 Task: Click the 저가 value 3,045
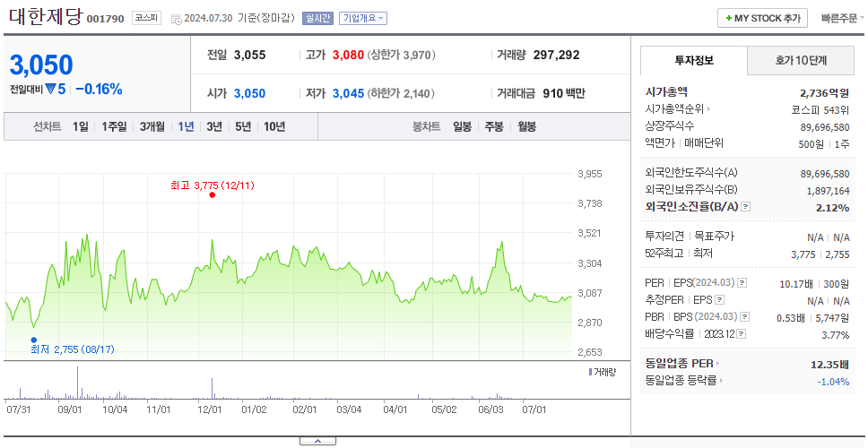348,93
